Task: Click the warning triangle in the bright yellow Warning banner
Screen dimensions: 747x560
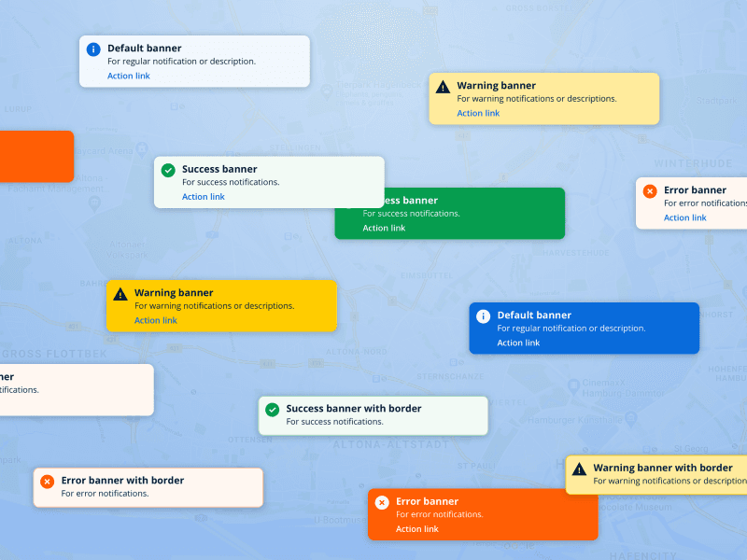Action: 120,294
